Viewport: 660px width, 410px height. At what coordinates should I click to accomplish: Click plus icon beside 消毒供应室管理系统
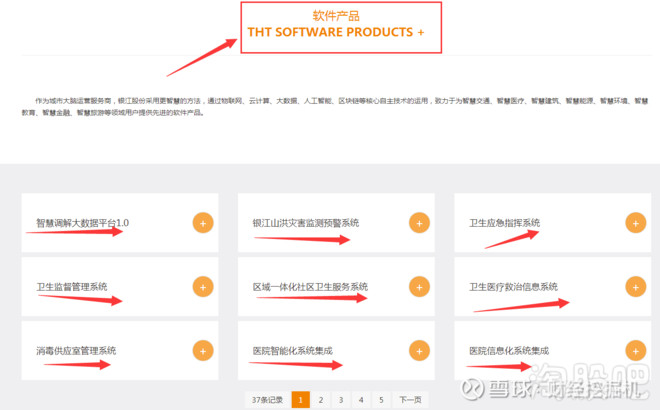[203, 351]
